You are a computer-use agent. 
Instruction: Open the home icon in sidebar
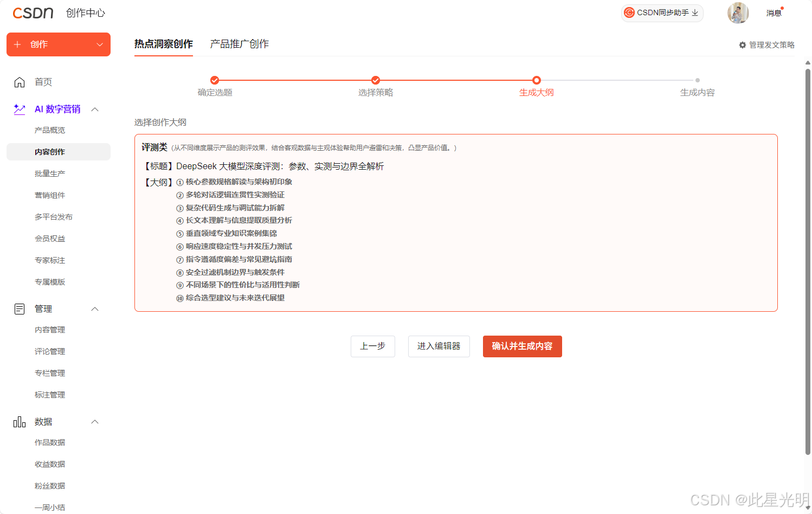20,82
